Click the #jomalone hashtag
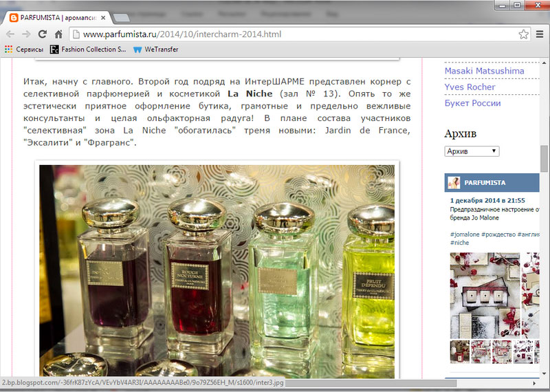 (465, 234)
